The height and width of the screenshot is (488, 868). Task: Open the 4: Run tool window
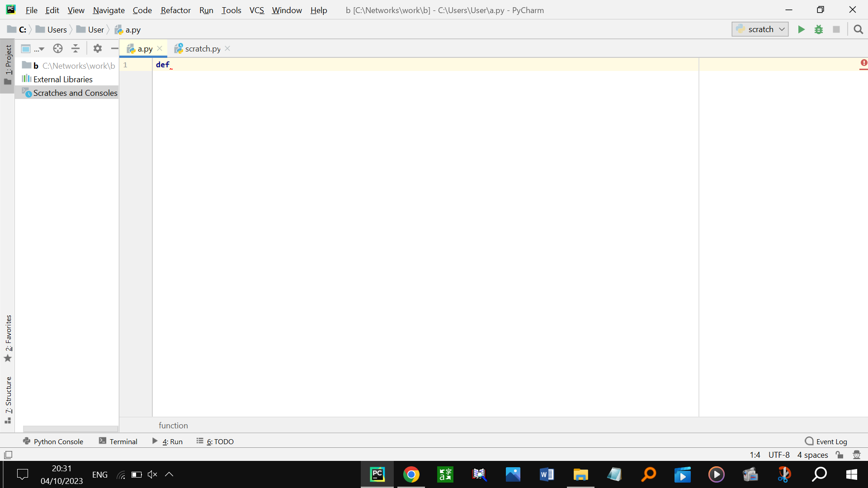(167, 441)
